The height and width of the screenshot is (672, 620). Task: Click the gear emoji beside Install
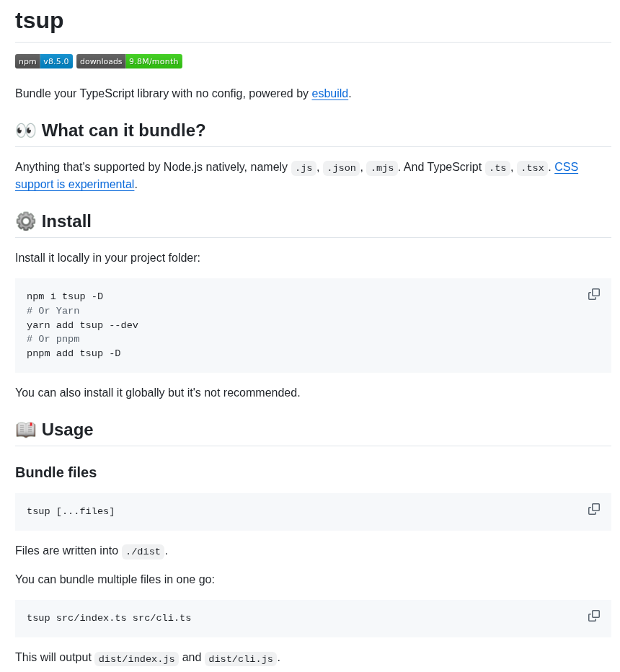point(26,221)
